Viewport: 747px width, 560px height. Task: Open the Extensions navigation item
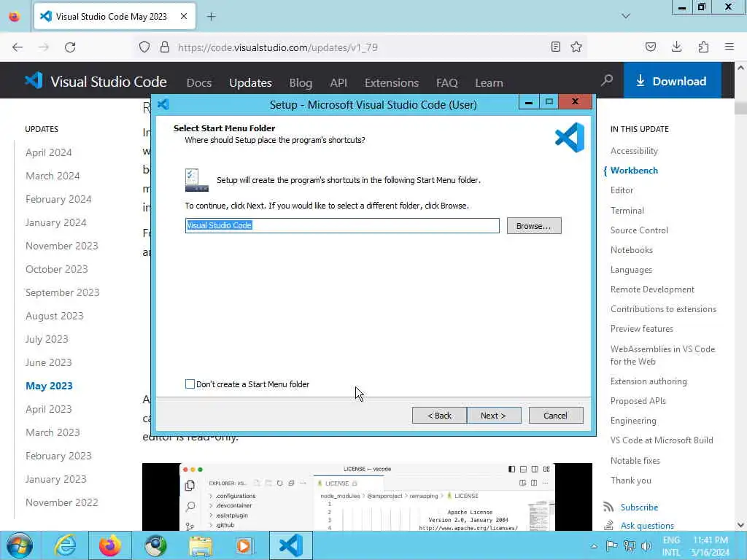pyautogui.click(x=392, y=83)
